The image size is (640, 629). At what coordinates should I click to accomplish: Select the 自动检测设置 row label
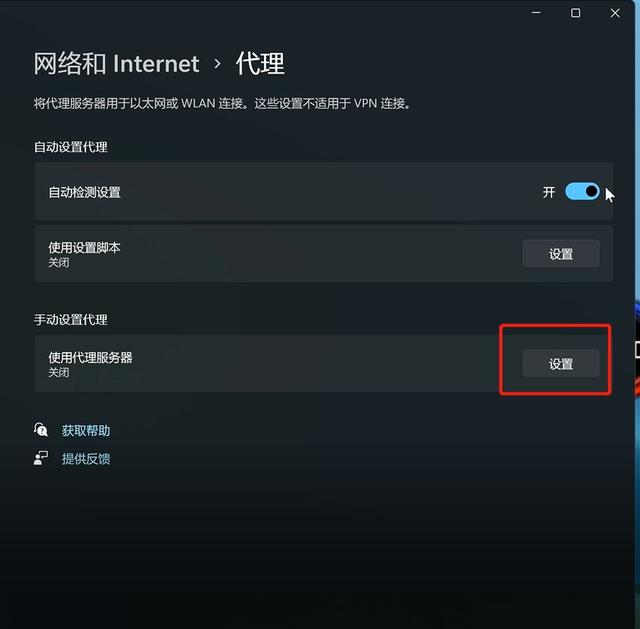(84, 192)
